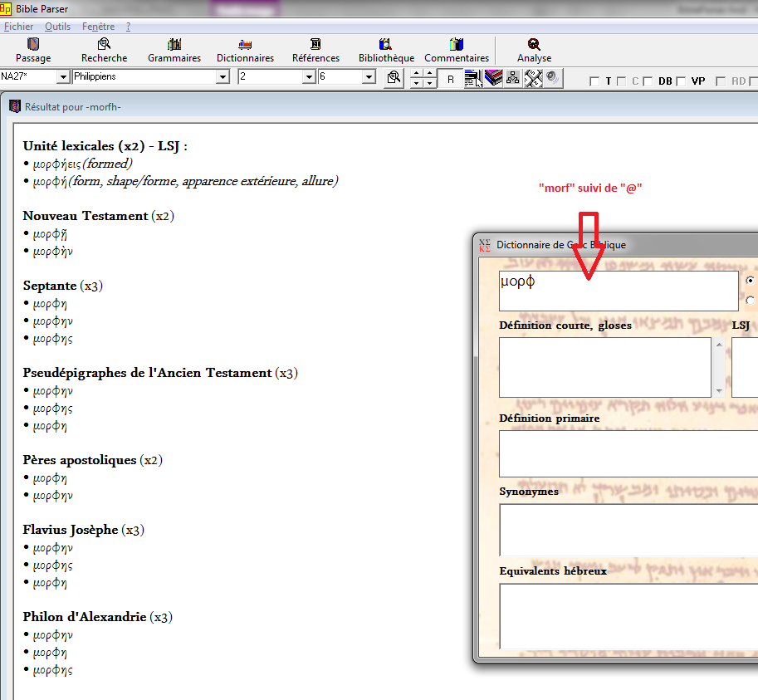Expand the chapter 2 dropdown
The width and height of the screenshot is (758, 700).
pos(309,77)
